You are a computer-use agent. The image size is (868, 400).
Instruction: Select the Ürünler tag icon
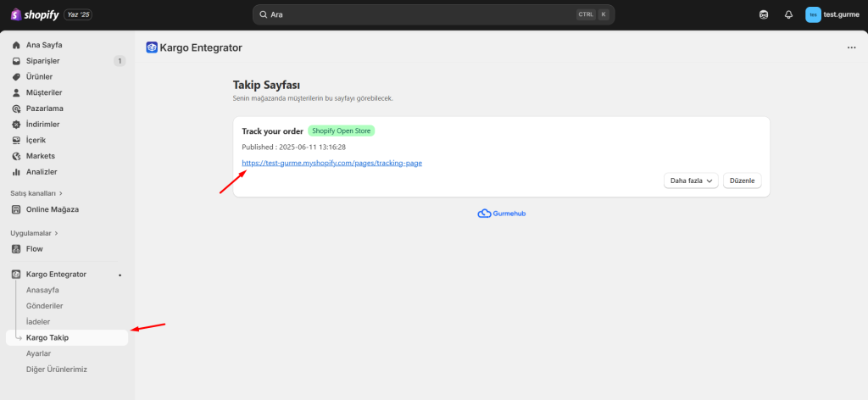[x=16, y=77]
